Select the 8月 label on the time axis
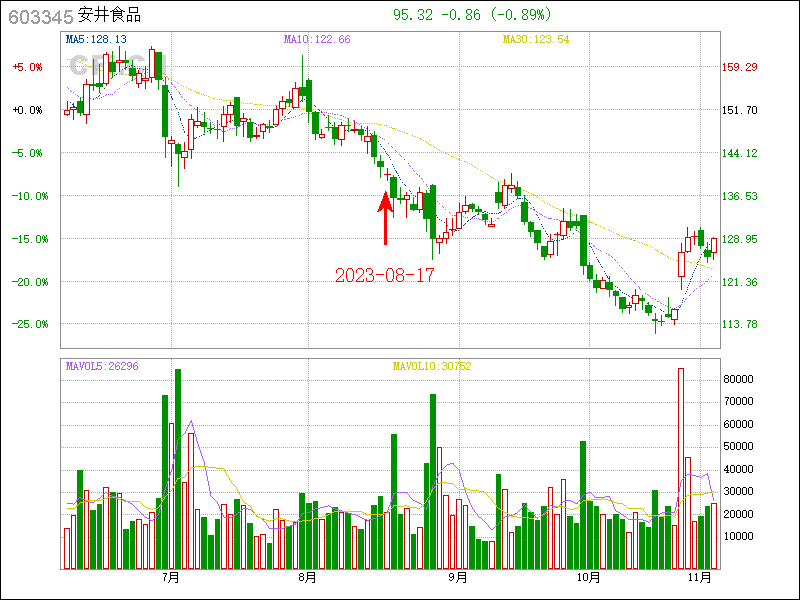800x600 pixels. click(x=307, y=577)
